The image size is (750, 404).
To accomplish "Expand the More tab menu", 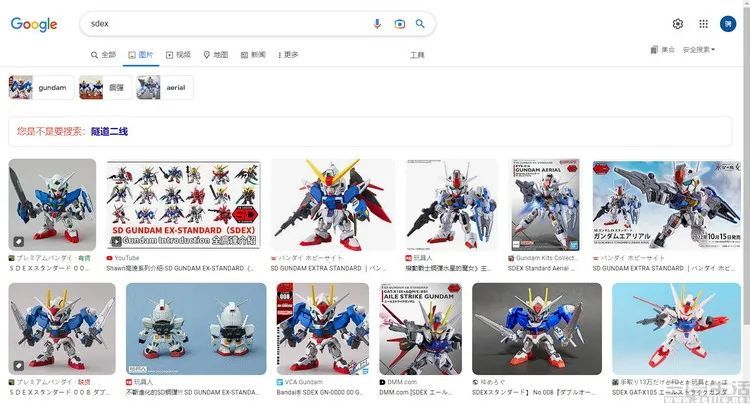I will [x=288, y=55].
